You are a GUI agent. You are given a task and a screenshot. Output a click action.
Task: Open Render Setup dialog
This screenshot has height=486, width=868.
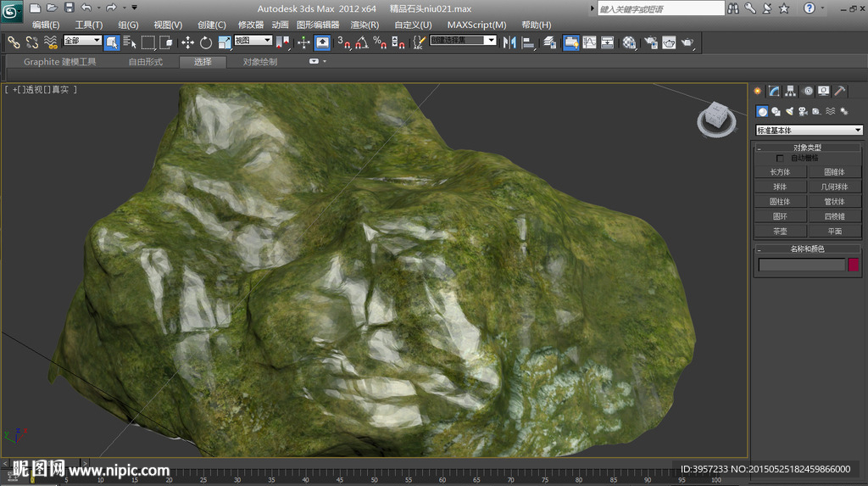651,42
